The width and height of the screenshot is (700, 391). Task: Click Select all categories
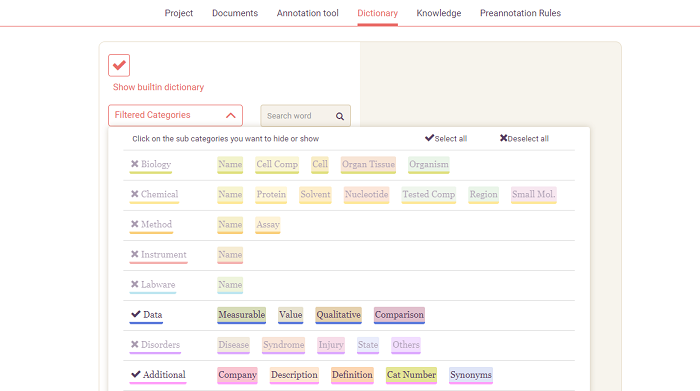tap(446, 138)
